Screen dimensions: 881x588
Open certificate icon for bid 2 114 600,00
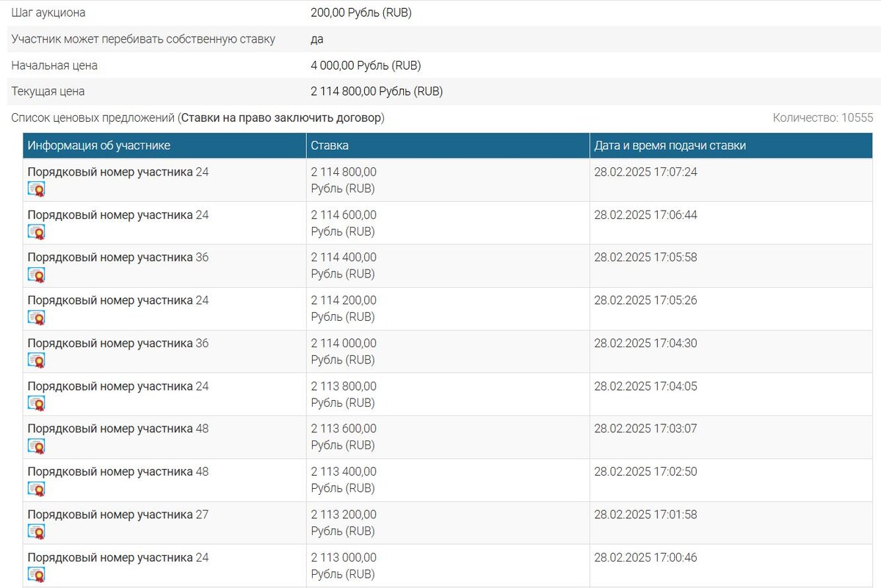36,231
